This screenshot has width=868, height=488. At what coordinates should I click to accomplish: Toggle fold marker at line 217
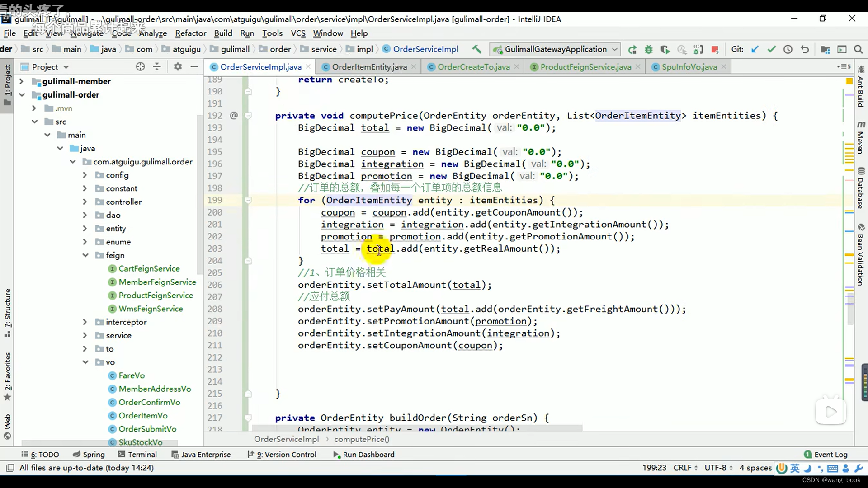pos(248,418)
